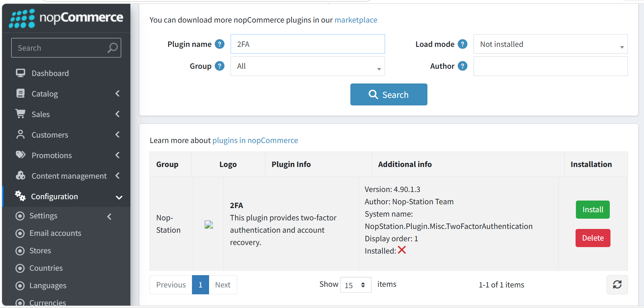Open the Group dropdown showing All
The image size is (644, 308).
coord(308,66)
